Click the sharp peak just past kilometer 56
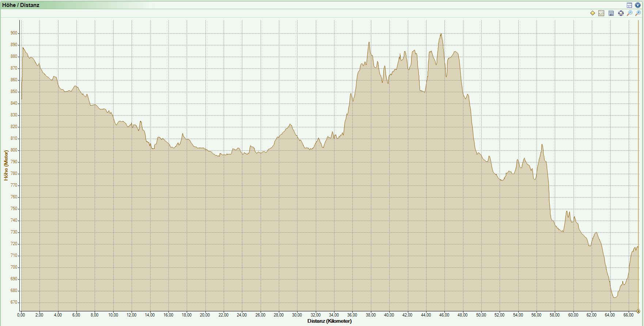This screenshot has width=644, height=326. click(x=542, y=145)
